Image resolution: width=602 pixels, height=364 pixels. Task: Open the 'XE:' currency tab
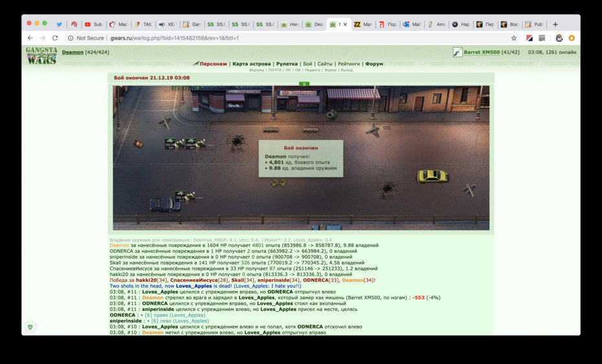pyautogui.click(x=168, y=24)
